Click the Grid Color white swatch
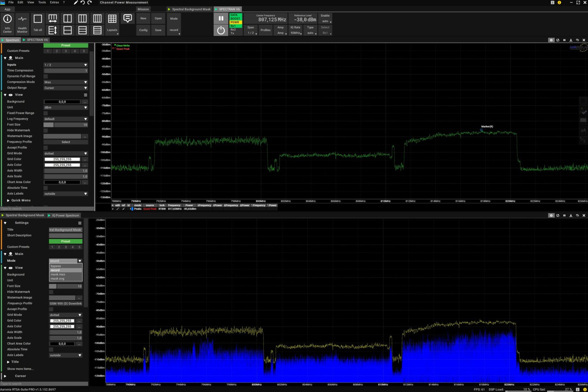 [x=62, y=159]
